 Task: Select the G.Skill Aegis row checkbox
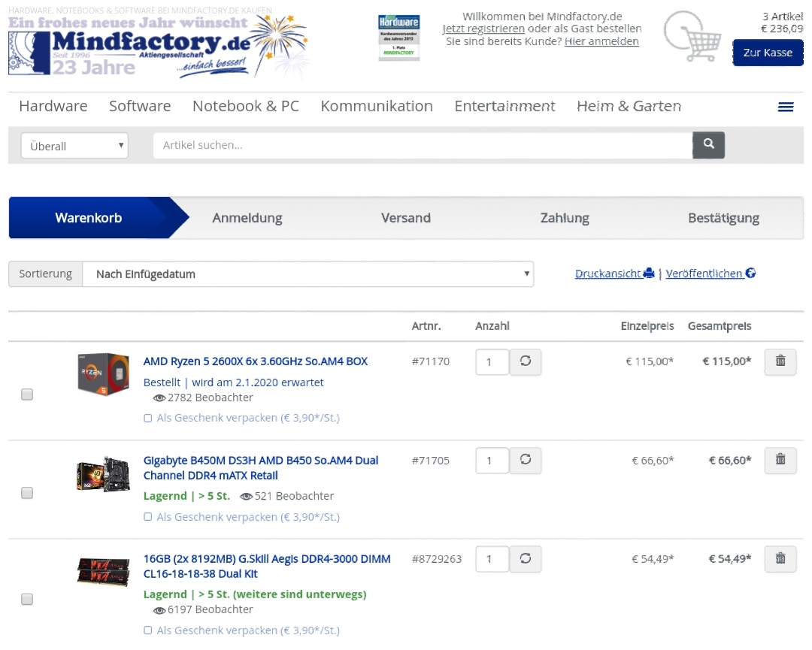tap(27, 599)
